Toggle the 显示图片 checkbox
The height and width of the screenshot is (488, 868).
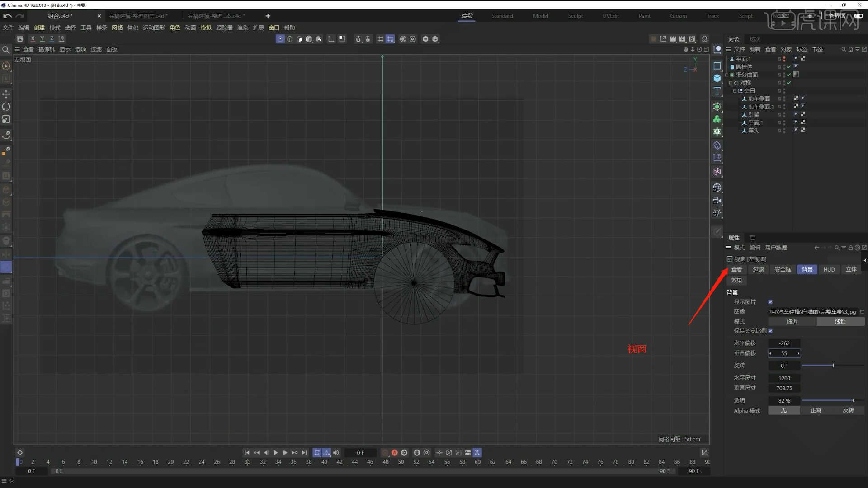(770, 302)
